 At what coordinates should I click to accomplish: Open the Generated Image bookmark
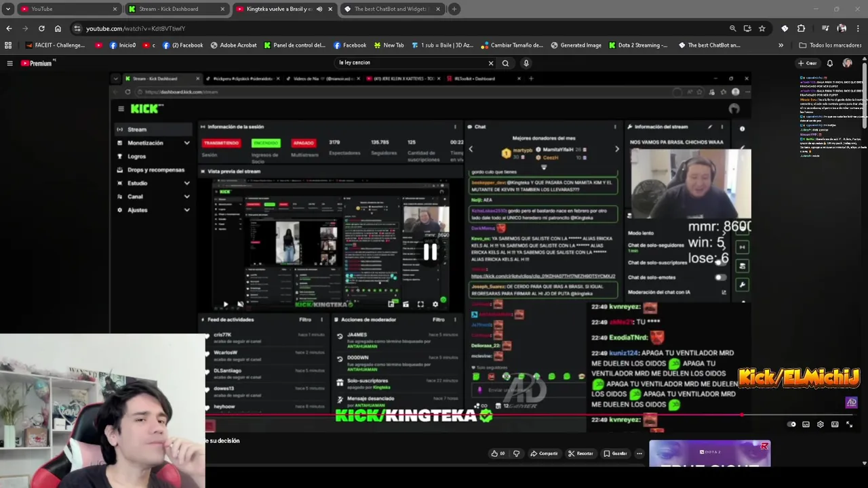576,45
